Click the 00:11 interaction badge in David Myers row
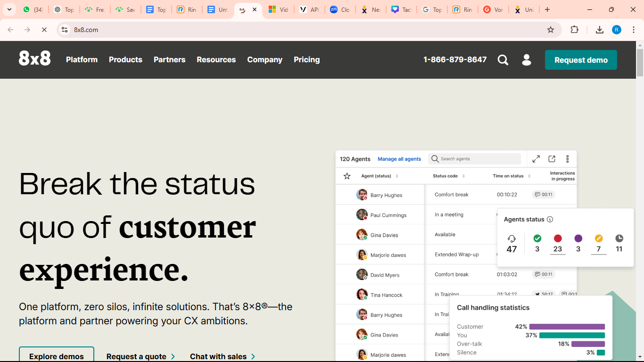644x362 pixels. pyautogui.click(x=543, y=274)
